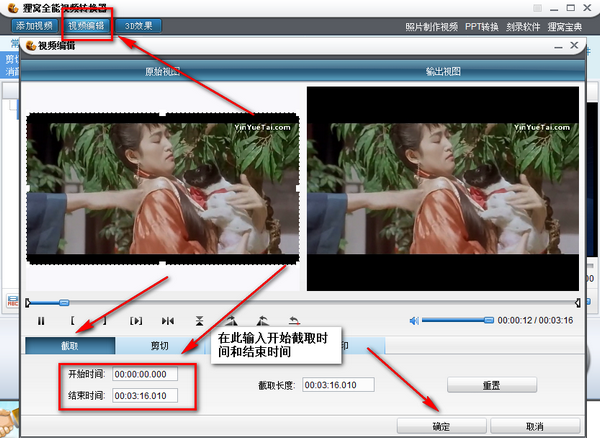Adjust the volume slider handle
The image size is (600, 438).
click(489, 320)
